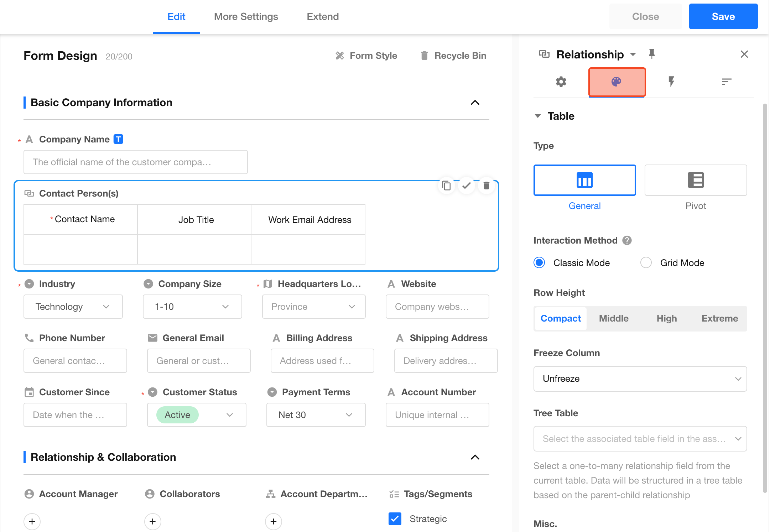The height and width of the screenshot is (532, 770).
Task: Uncheck the Strategic tag checkbox
Action: (395, 519)
